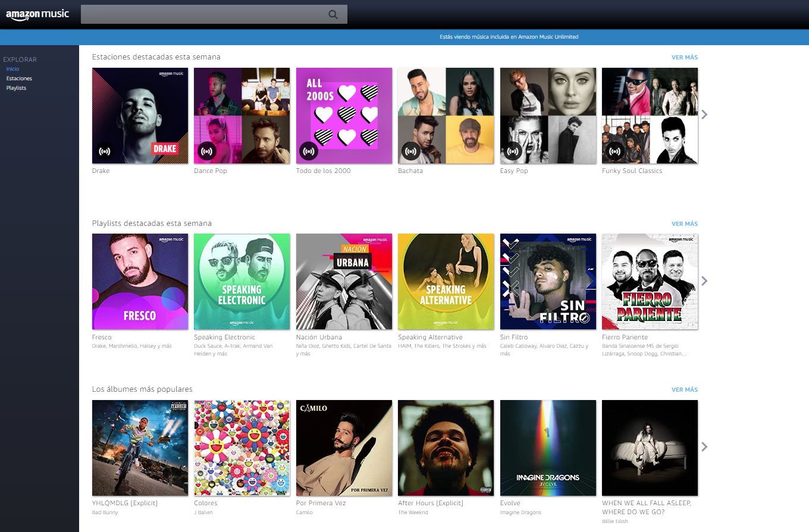Image resolution: width=809 pixels, height=532 pixels.
Task: Click the Evolve album title text
Action: 510,503
